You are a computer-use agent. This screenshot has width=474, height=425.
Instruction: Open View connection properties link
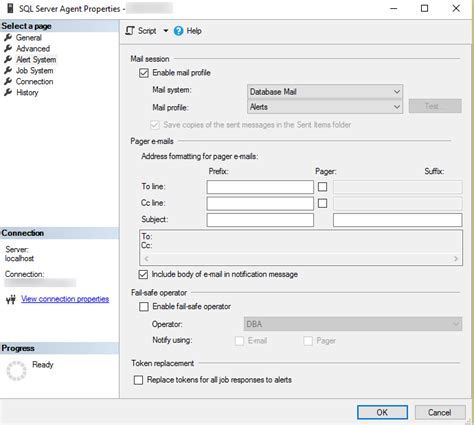(65, 299)
